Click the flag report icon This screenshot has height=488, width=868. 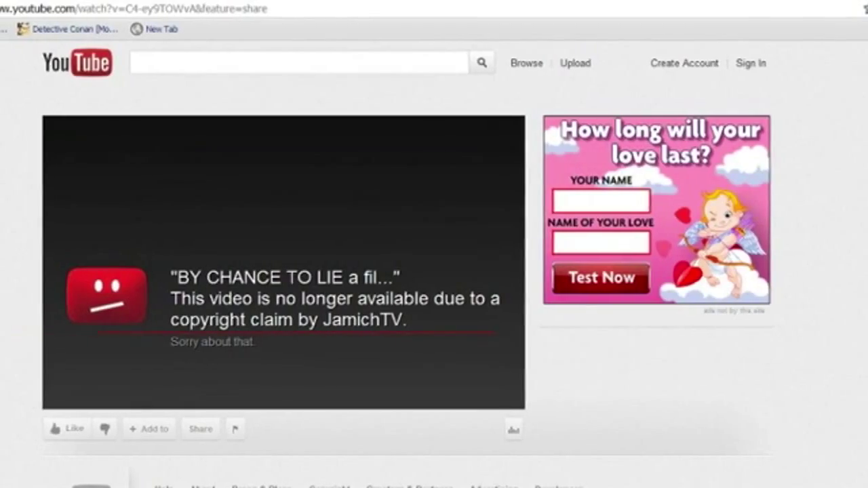(235, 428)
